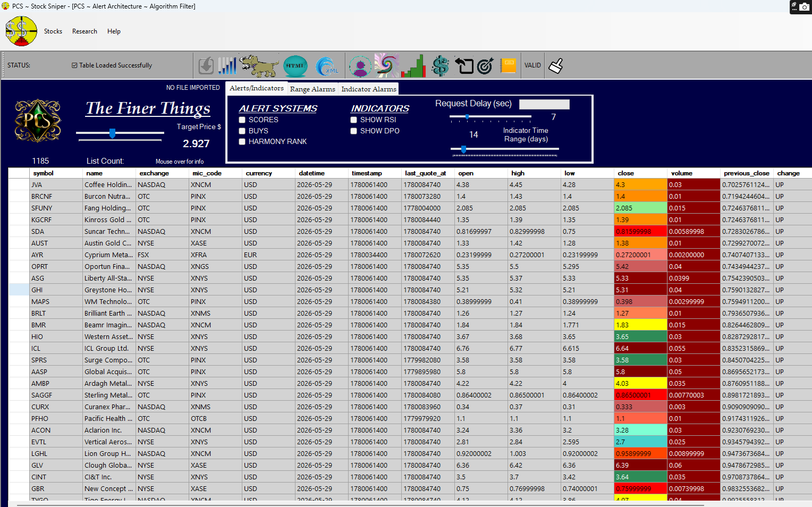This screenshot has height=507, width=812.
Task: Click the yellow crosshair dollar app logo
Action: pos(21,31)
